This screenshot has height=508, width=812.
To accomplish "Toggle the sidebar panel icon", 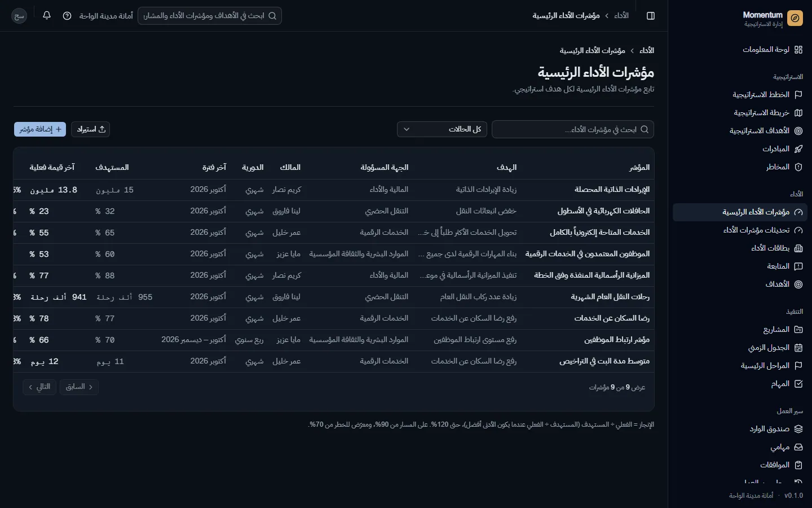I will click(651, 16).
